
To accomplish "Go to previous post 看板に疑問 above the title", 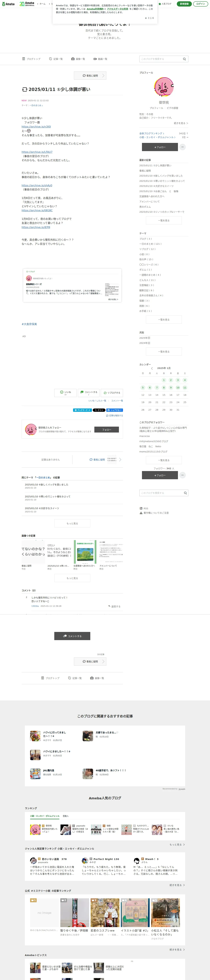I will [90, 76].
